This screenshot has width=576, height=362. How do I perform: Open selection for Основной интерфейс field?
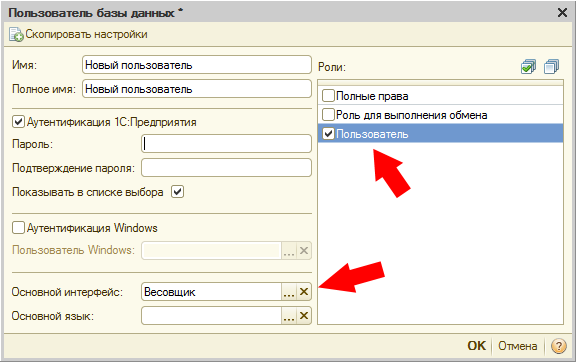tap(289, 292)
